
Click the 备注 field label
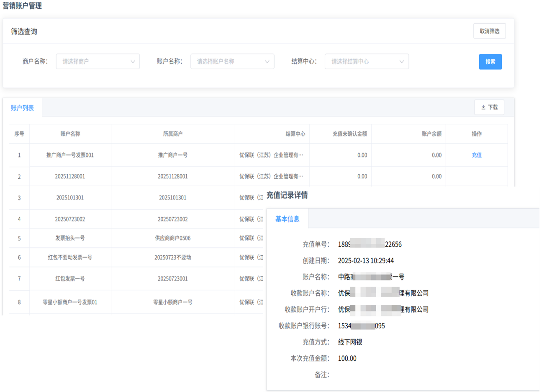tap(322, 375)
